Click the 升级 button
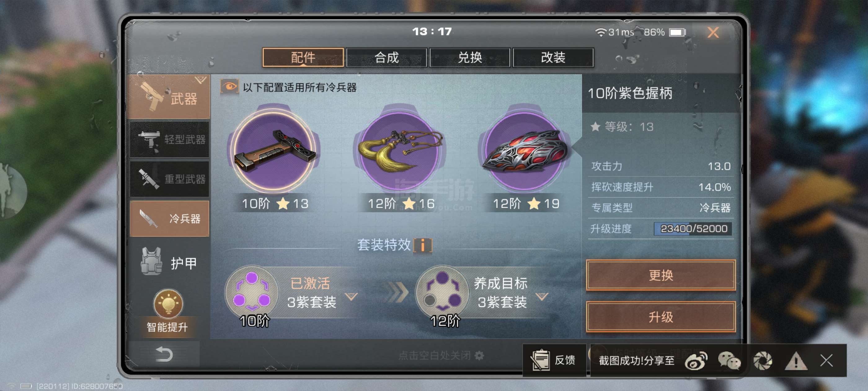868x391 pixels. tap(661, 317)
